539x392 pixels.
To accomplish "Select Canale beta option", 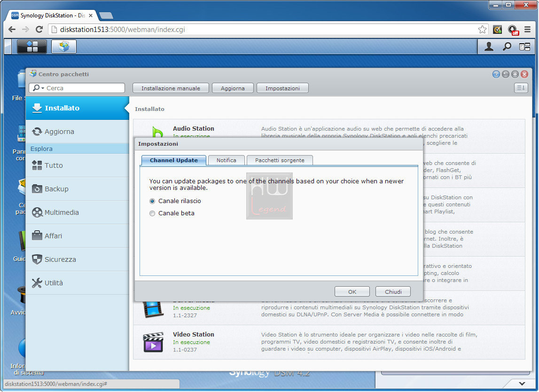I will click(152, 213).
